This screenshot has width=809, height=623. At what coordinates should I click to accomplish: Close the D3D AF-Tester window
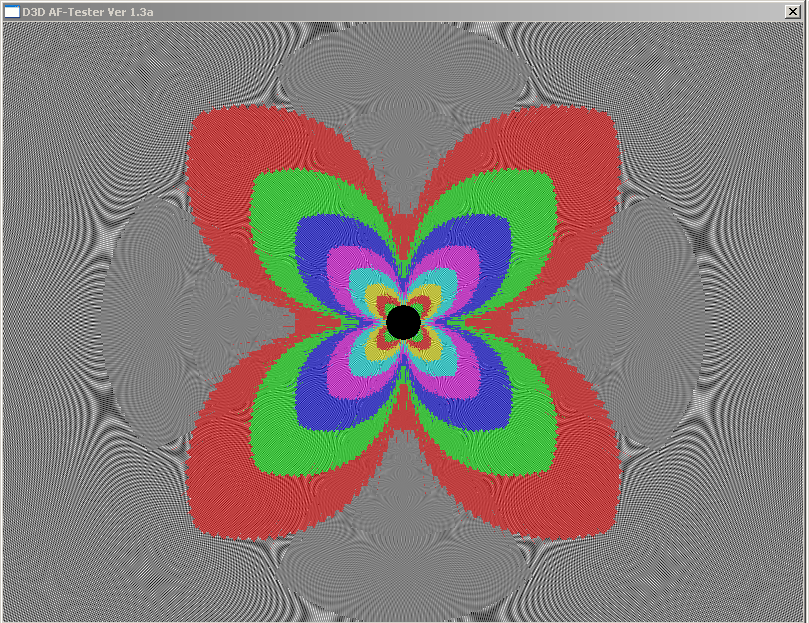[792, 11]
